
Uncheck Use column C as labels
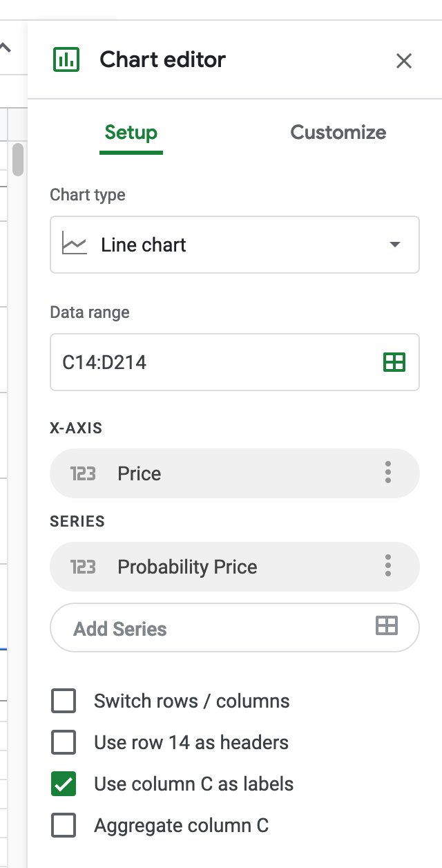tap(64, 784)
